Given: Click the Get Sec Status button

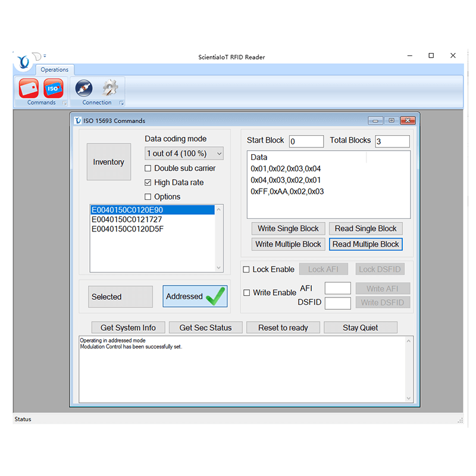Looking at the screenshot, I should click(x=205, y=328).
